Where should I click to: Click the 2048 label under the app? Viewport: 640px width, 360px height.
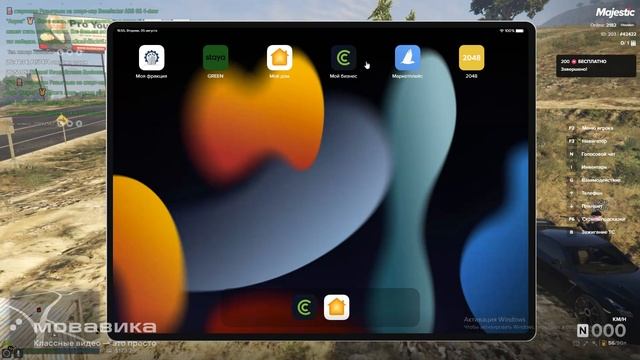471,76
